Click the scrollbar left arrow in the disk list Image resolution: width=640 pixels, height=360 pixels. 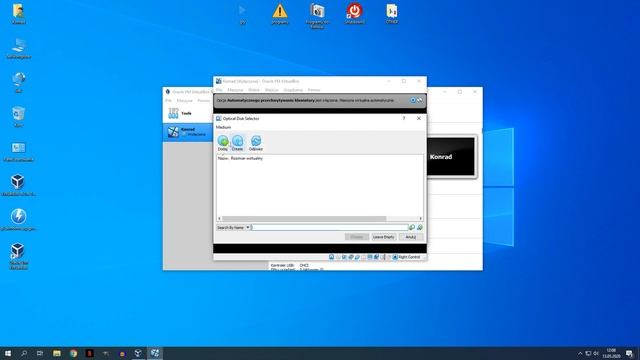(x=219, y=218)
